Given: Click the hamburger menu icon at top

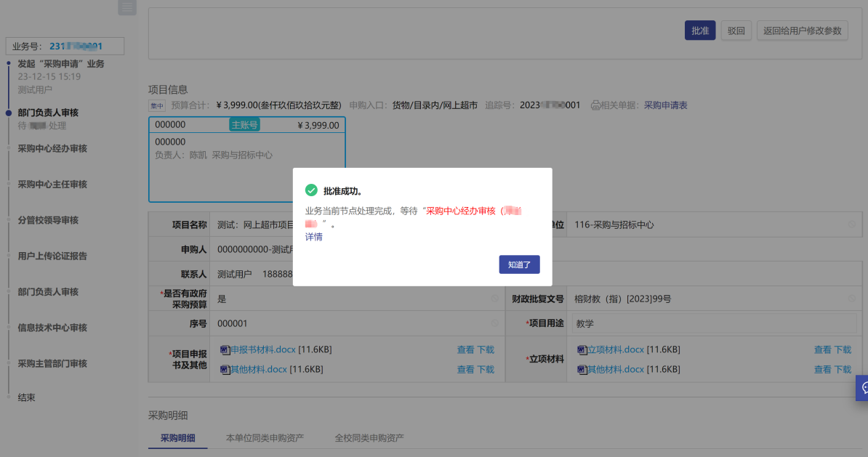Looking at the screenshot, I should (127, 7).
